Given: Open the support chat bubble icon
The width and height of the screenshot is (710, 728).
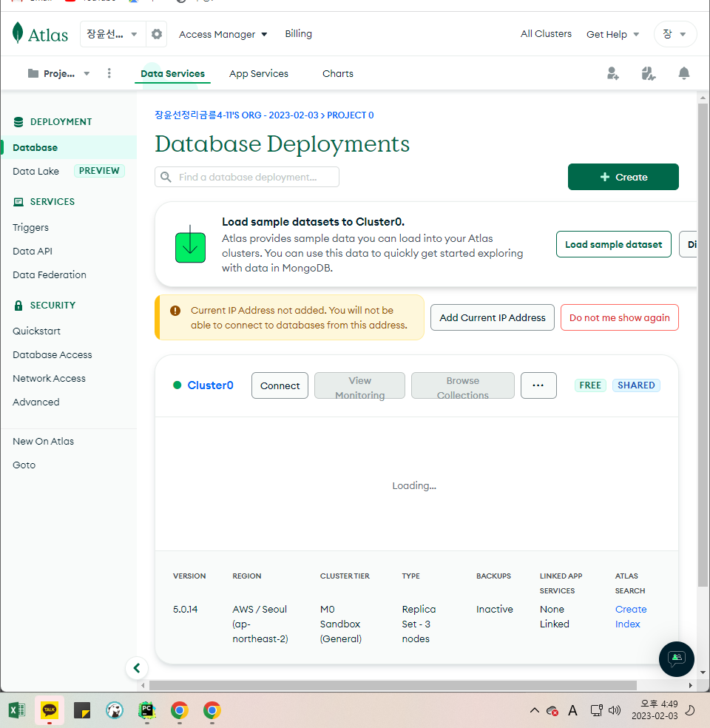Looking at the screenshot, I should pos(677,658).
